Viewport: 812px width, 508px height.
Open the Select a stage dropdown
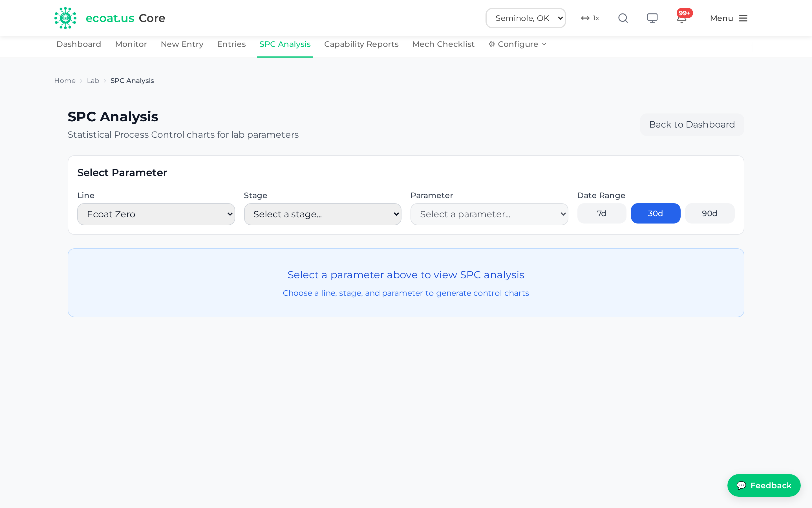[x=323, y=214]
